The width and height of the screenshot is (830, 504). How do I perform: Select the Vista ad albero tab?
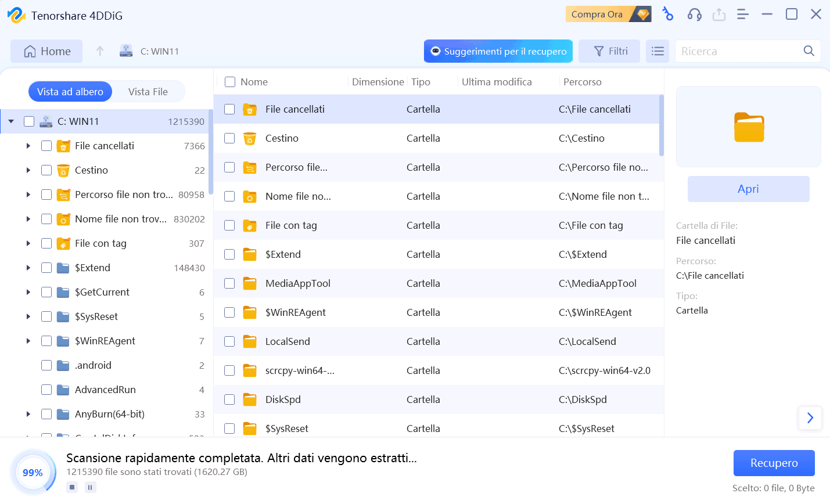[x=70, y=92]
